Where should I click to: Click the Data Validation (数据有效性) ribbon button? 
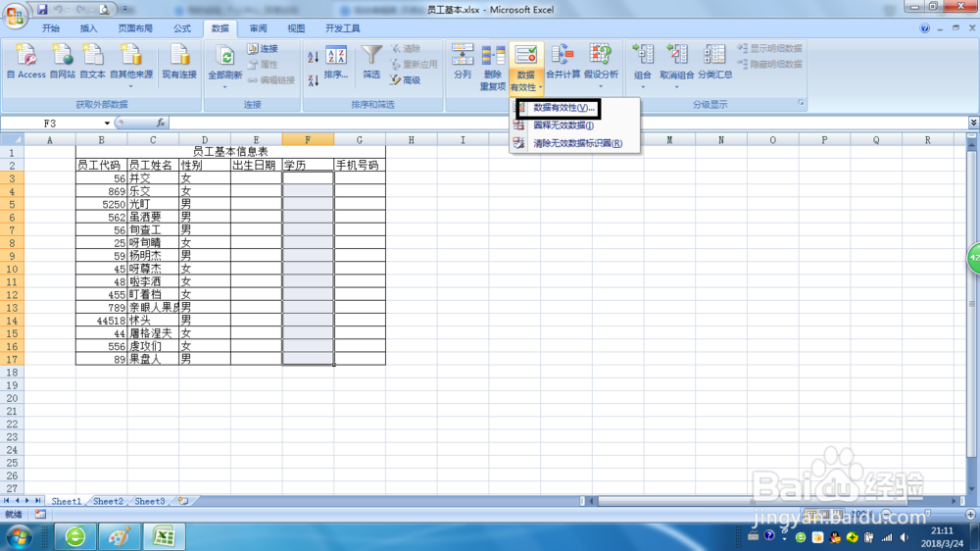pyautogui.click(x=525, y=68)
